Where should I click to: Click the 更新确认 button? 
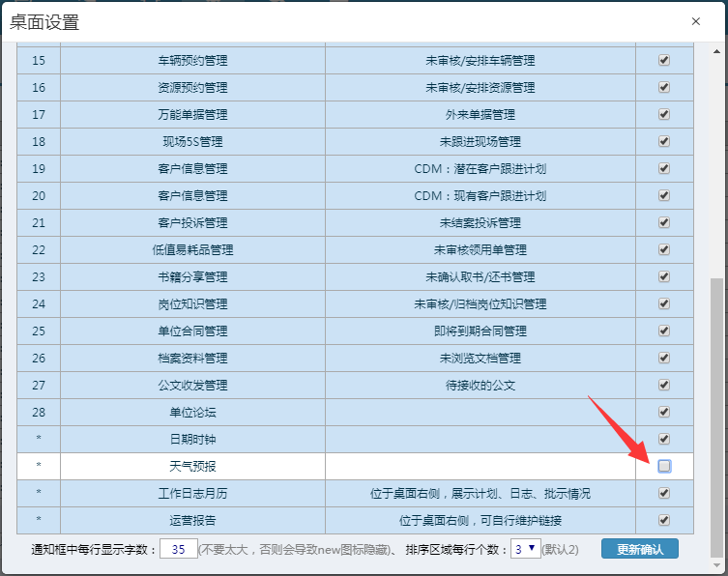click(x=639, y=549)
